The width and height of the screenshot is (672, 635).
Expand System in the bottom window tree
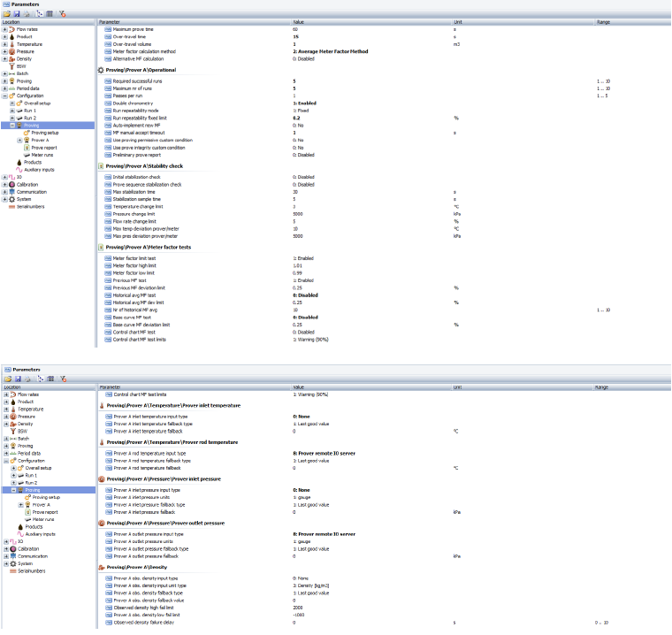(6, 564)
